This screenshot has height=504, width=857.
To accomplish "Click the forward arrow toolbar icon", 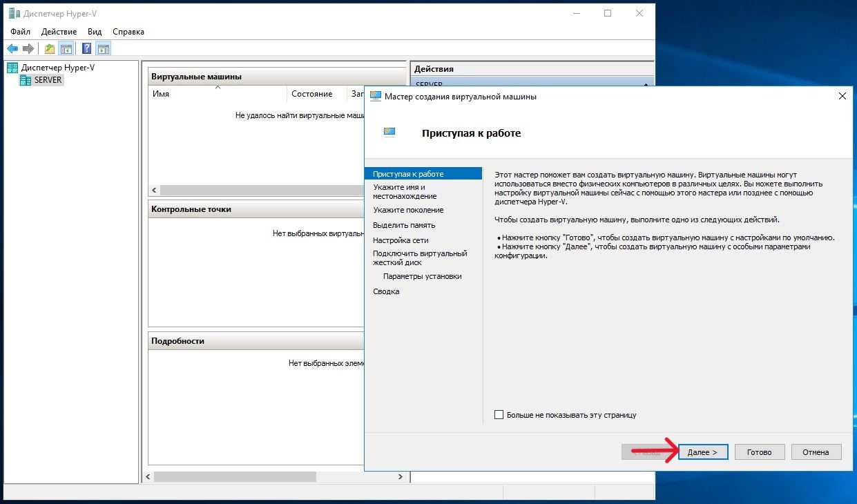I will tap(28, 48).
